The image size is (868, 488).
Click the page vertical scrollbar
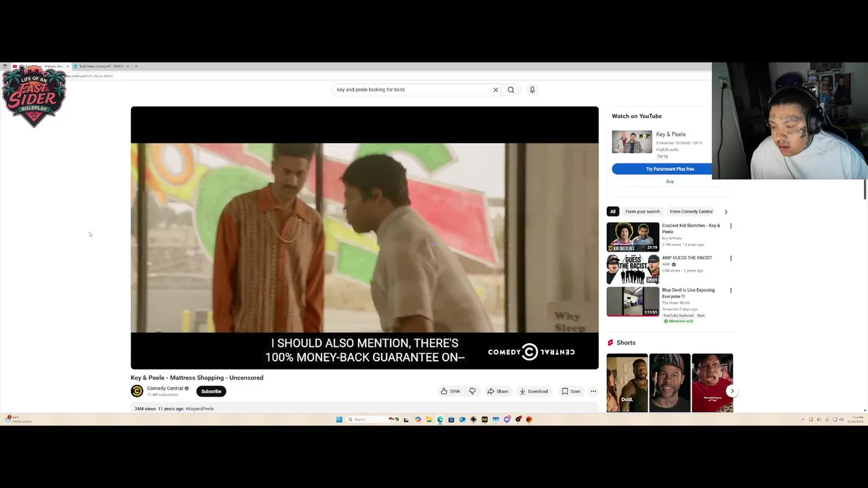click(865, 189)
